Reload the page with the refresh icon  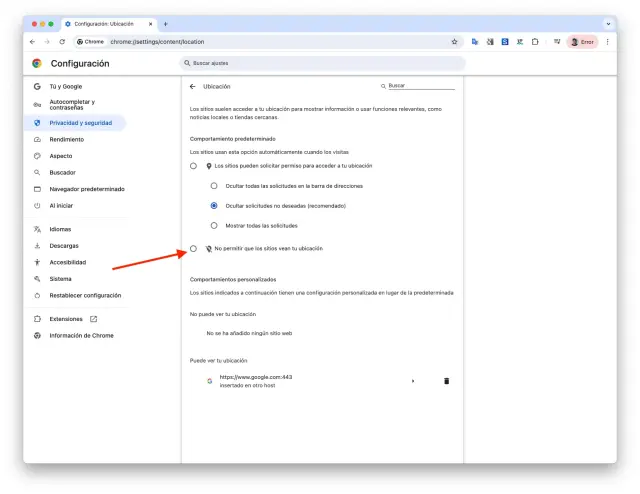point(62,42)
